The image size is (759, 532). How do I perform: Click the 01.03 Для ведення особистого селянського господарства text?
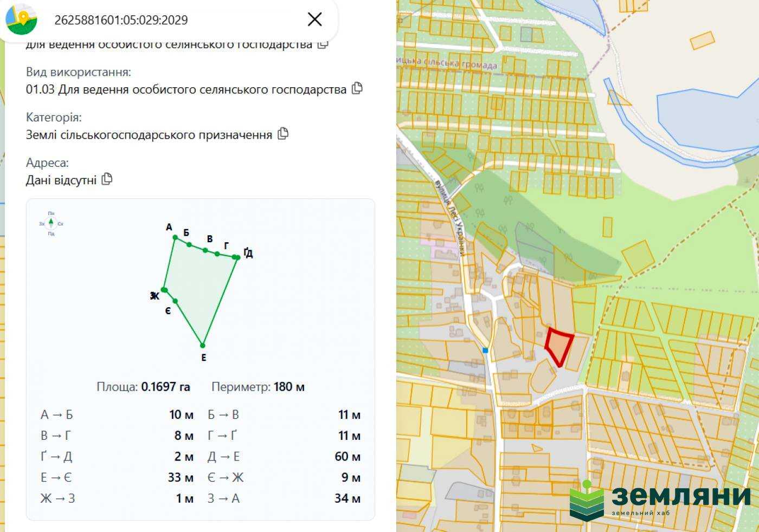point(186,89)
